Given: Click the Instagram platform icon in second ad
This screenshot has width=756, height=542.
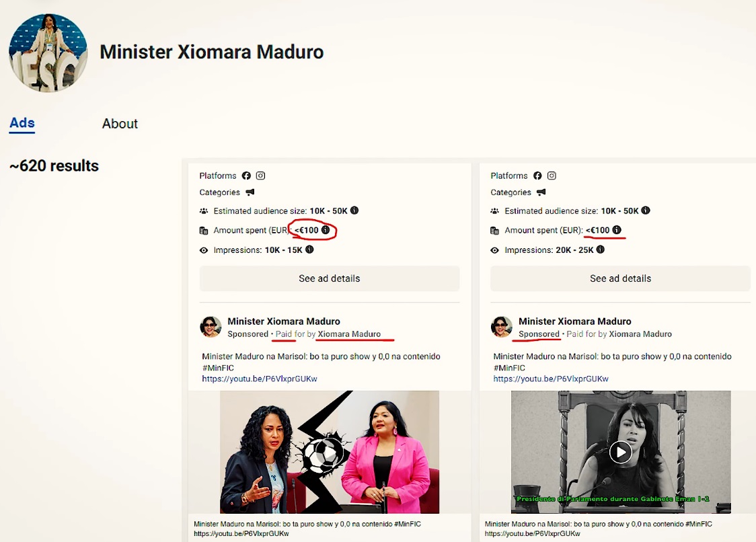Looking at the screenshot, I should tap(552, 176).
